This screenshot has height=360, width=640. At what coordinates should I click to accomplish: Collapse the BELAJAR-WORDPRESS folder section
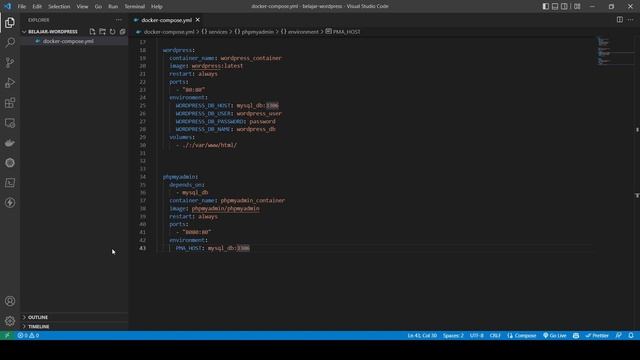pos(52,31)
